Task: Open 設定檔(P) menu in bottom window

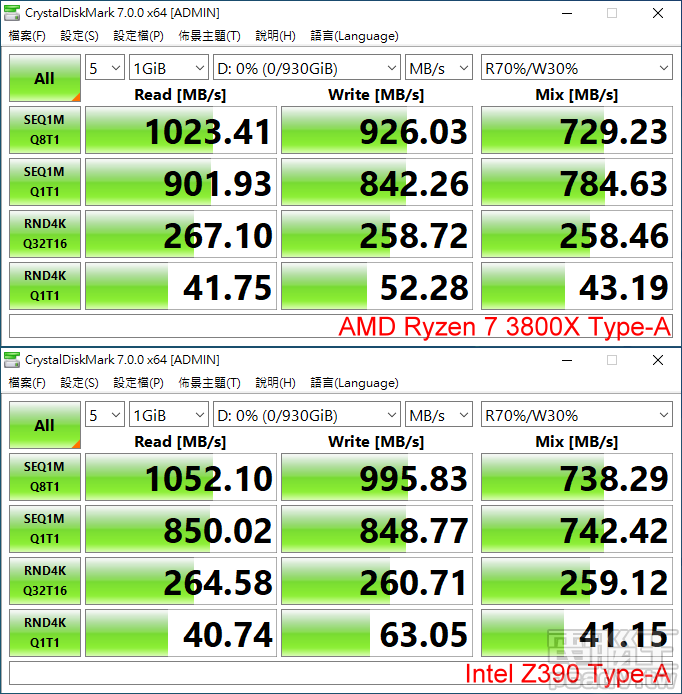Action: tap(139, 383)
